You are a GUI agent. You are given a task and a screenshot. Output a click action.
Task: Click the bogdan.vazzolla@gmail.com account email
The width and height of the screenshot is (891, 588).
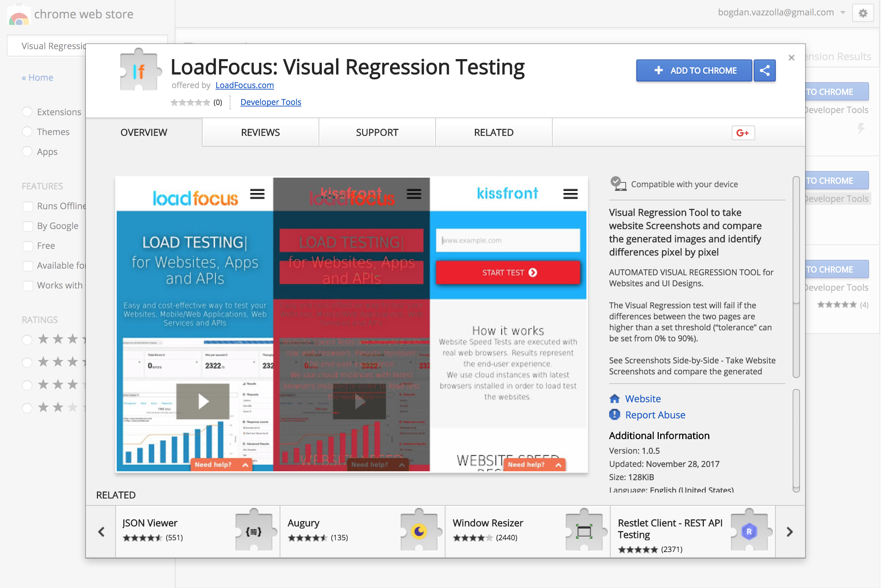point(775,12)
